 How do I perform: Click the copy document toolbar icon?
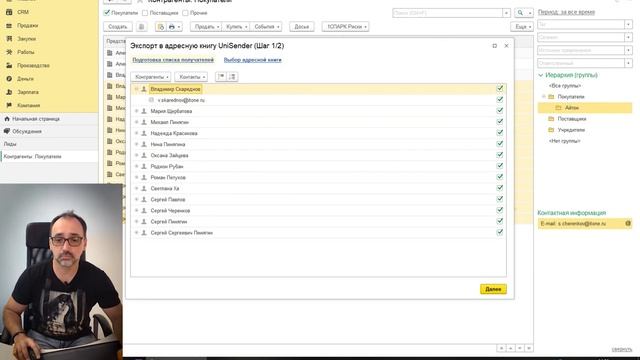[161, 27]
